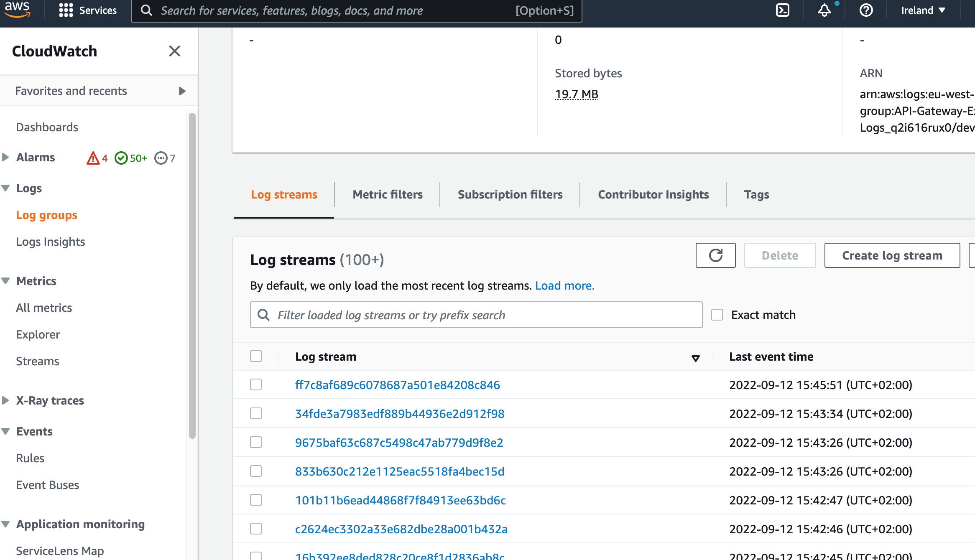975x560 pixels.
Task: Refresh the log streams list
Action: pyautogui.click(x=715, y=255)
